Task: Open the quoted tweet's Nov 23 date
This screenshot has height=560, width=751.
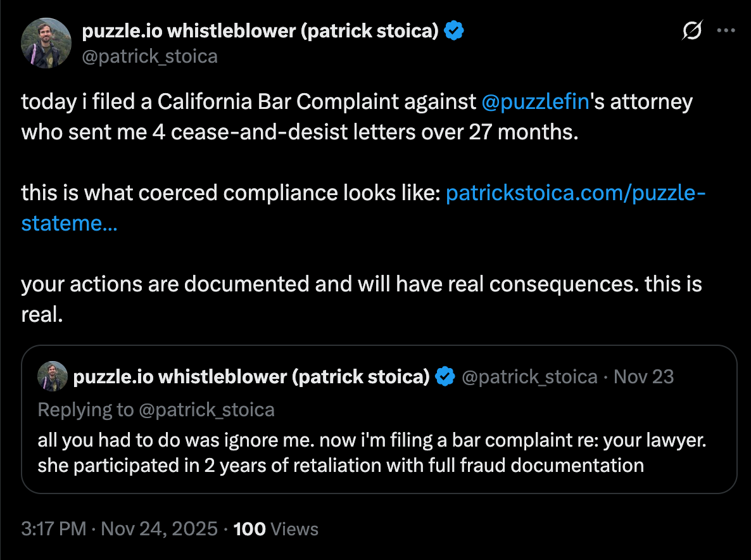Action: coord(644,377)
